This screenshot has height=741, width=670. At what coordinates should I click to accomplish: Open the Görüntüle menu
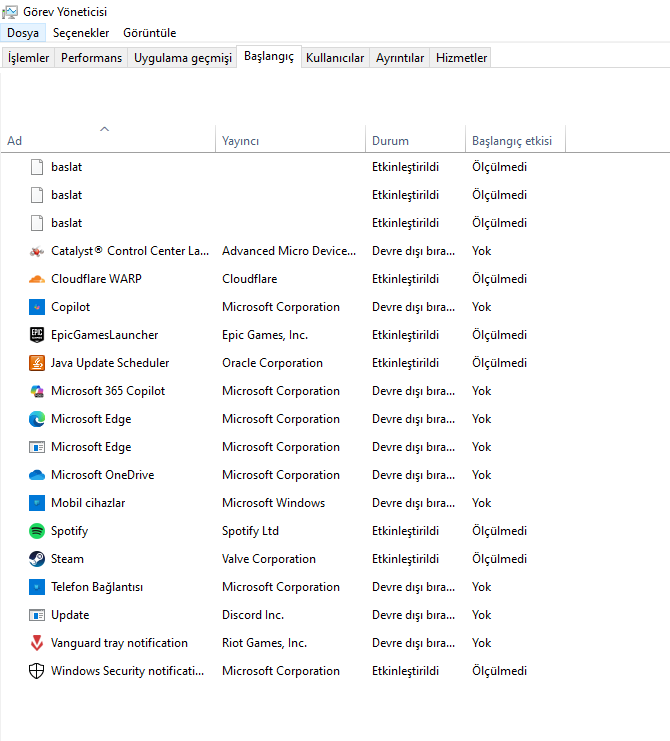150,33
